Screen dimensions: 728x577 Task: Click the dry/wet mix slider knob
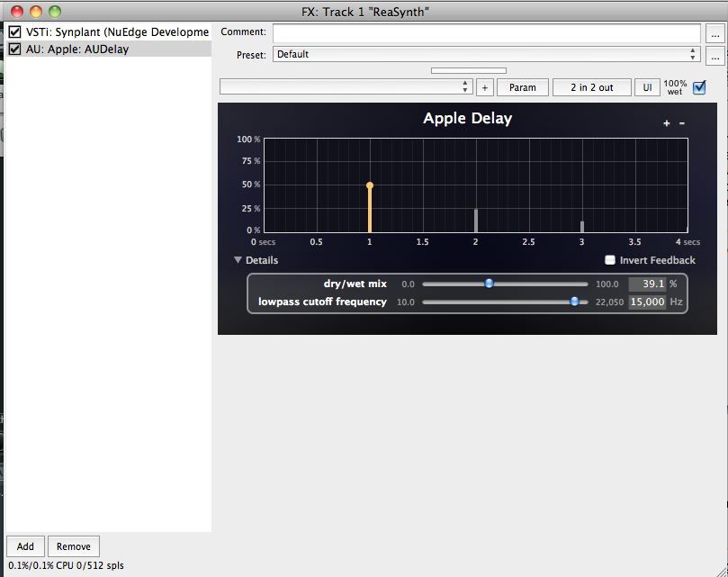tap(489, 284)
